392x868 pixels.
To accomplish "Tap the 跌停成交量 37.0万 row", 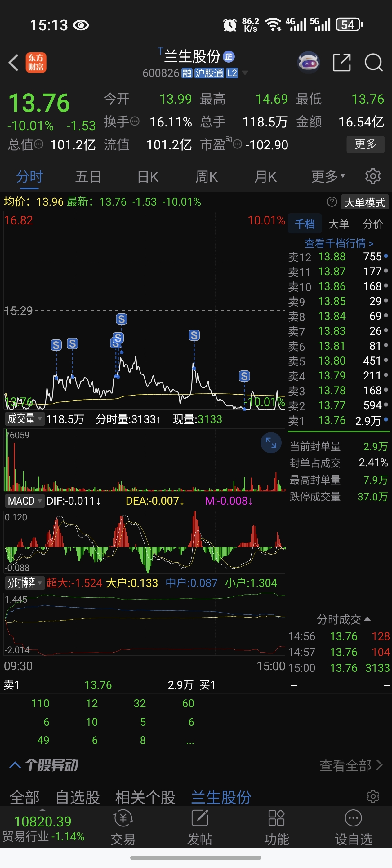I will point(338,496).
